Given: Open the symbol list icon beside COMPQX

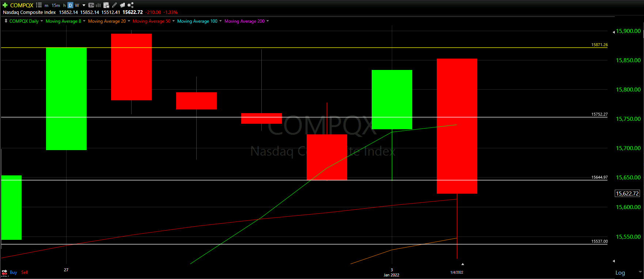Looking at the screenshot, I should 39,5.
